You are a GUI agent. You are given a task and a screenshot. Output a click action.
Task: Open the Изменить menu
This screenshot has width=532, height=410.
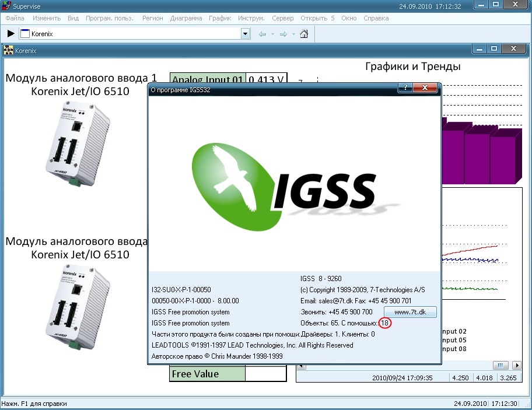pos(47,18)
